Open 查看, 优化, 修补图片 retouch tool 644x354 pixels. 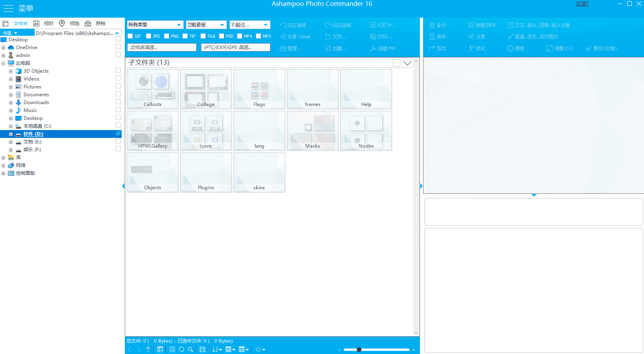point(533,37)
